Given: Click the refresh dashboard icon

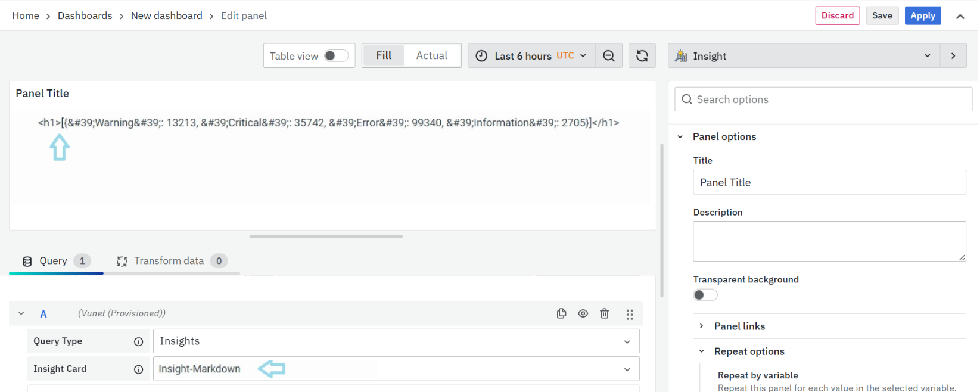Looking at the screenshot, I should tap(642, 56).
